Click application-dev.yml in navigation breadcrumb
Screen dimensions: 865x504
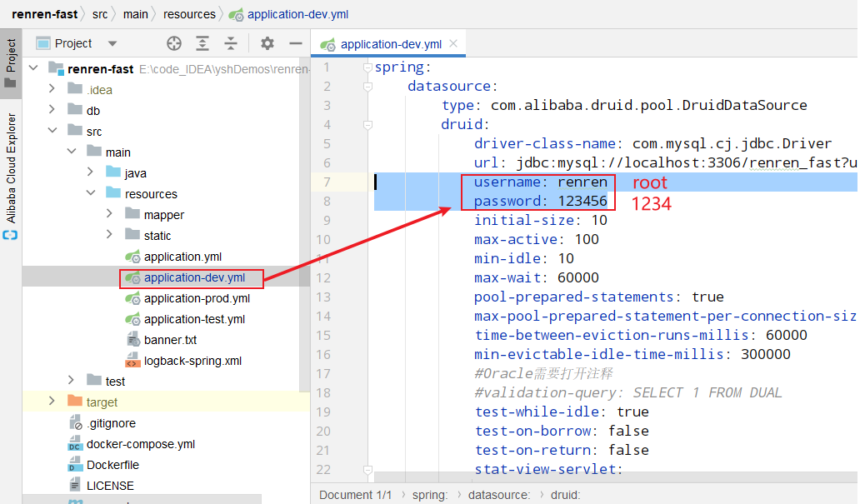[297, 14]
